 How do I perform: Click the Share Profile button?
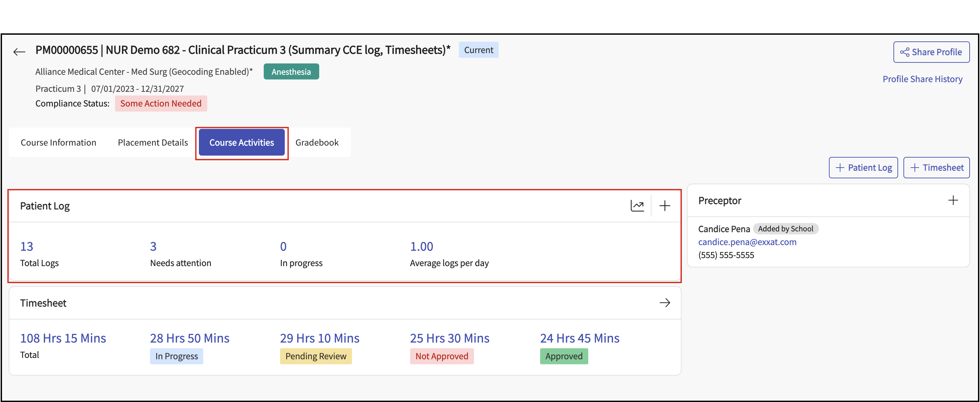931,52
